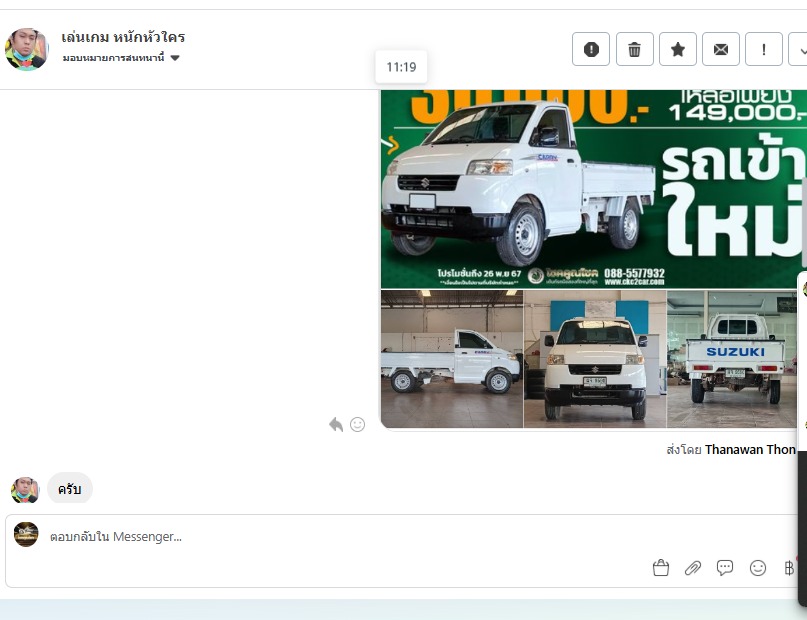Click the baht payment request icon
This screenshot has width=807, height=620.
pos(789,568)
